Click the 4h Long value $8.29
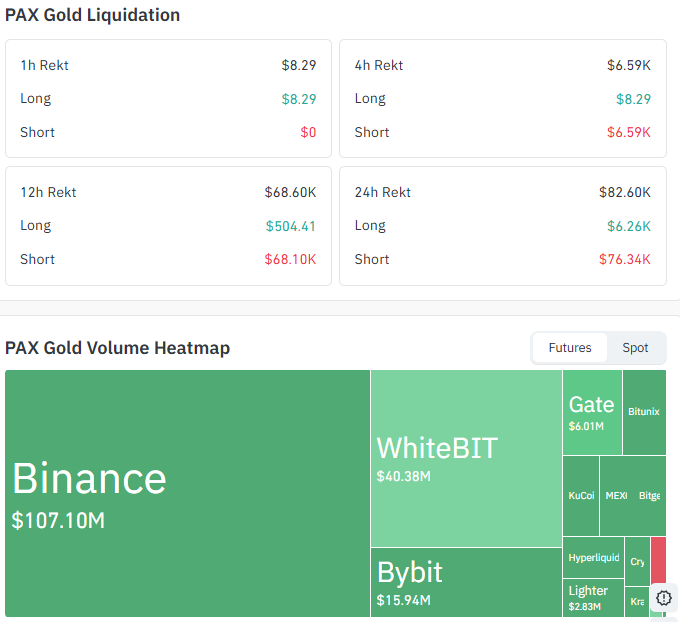 point(633,99)
